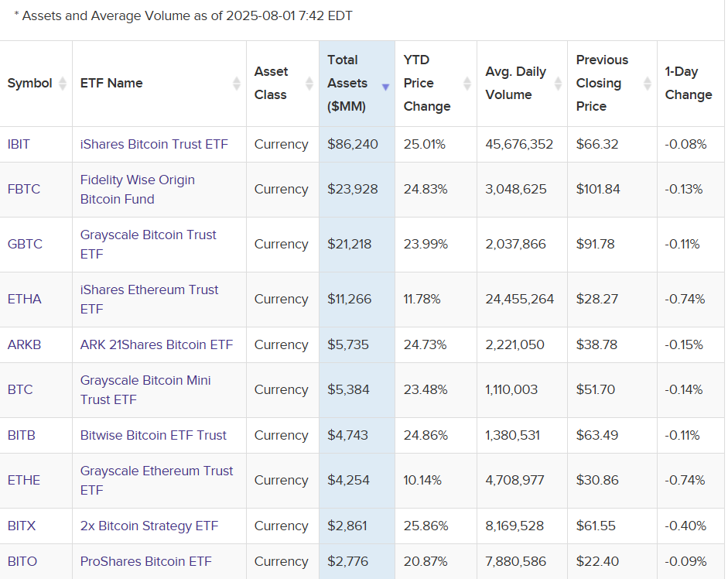The width and height of the screenshot is (728, 579).
Task: Click the YTD Price Change sort icon
Action: tap(465, 83)
